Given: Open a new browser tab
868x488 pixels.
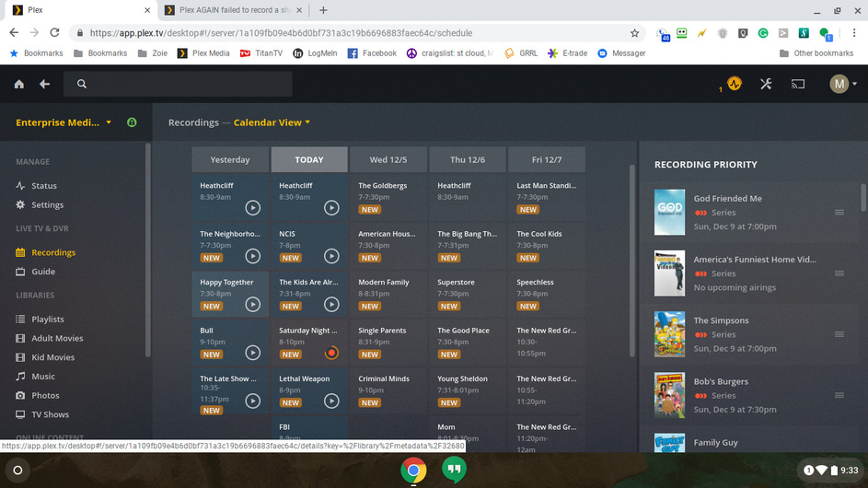Looking at the screenshot, I should click(x=323, y=10).
